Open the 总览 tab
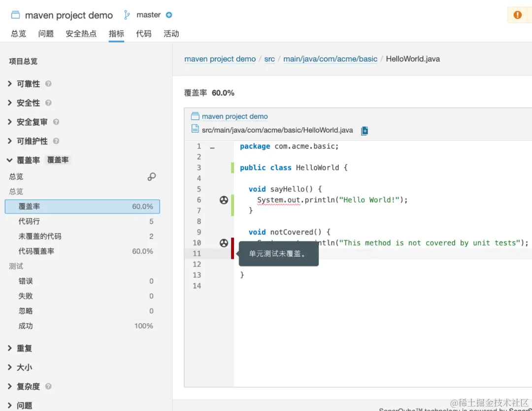 pos(18,34)
